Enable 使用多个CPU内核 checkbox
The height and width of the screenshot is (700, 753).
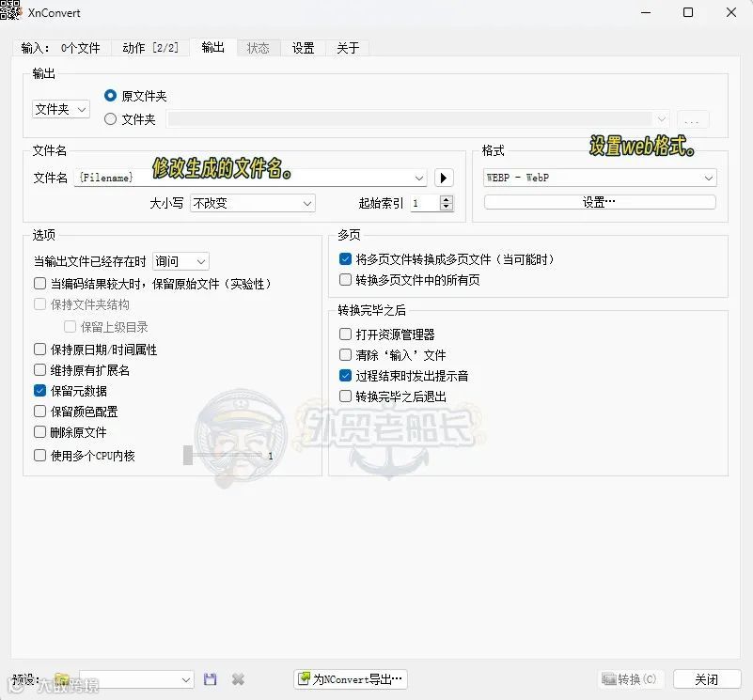click(39, 455)
